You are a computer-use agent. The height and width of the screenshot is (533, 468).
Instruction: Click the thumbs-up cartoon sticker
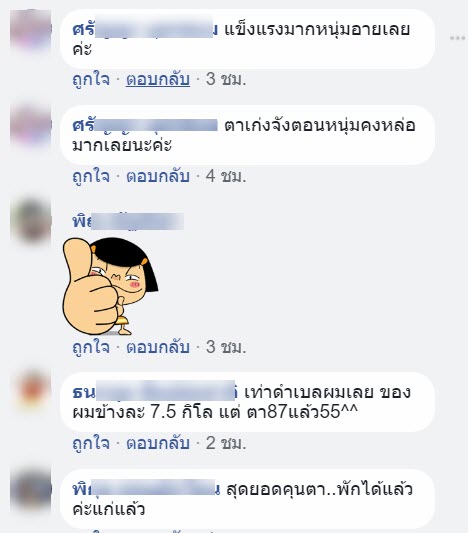(x=110, y=286)
